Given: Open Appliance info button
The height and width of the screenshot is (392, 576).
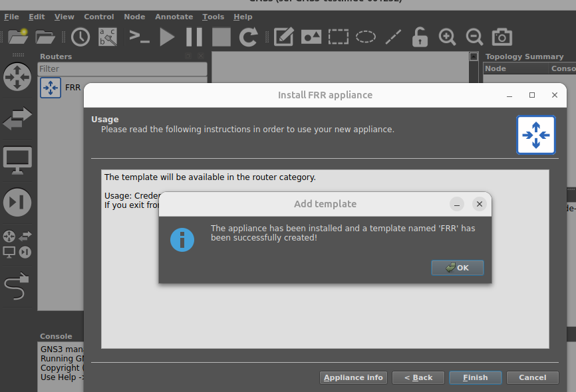Looking at the screenshot, I should click(353, 377).
